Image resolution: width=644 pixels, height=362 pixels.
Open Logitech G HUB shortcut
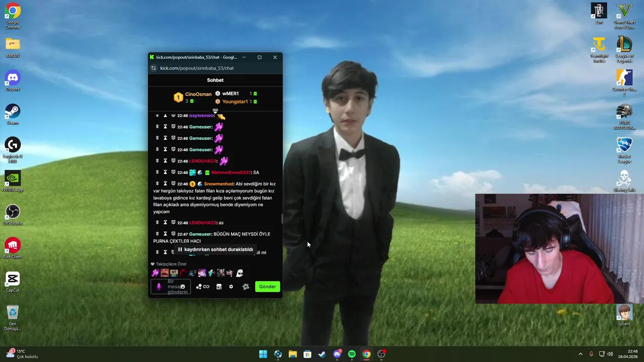[13, 150]
